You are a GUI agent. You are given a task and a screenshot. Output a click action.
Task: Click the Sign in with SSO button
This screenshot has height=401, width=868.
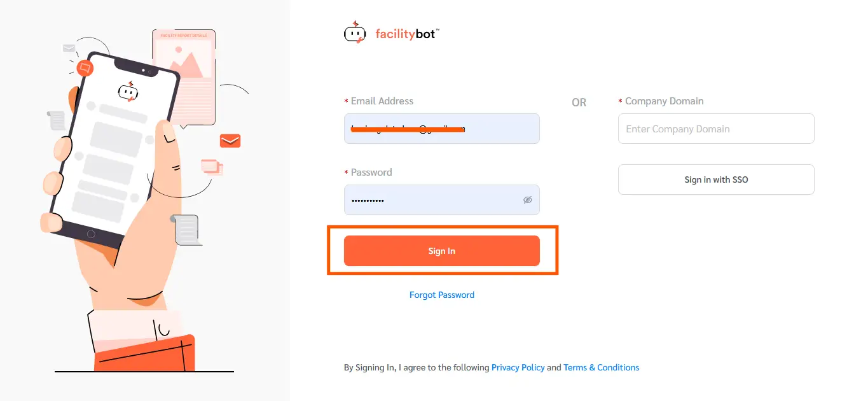click(716, 179)
